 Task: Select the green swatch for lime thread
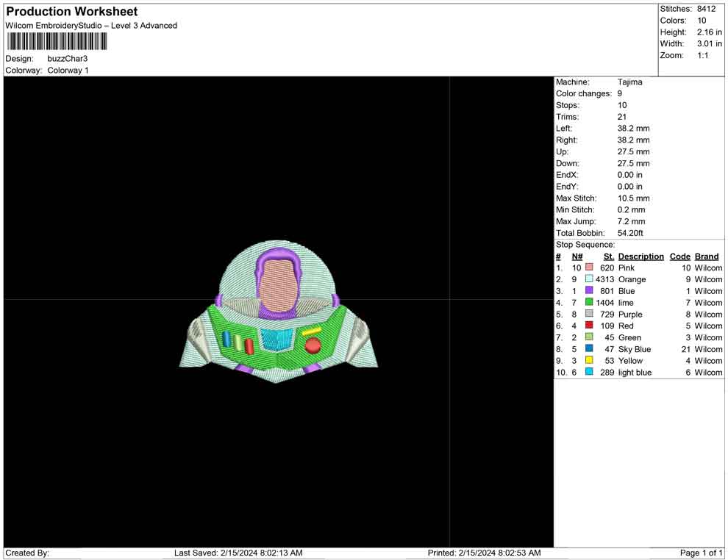[589, 303]
